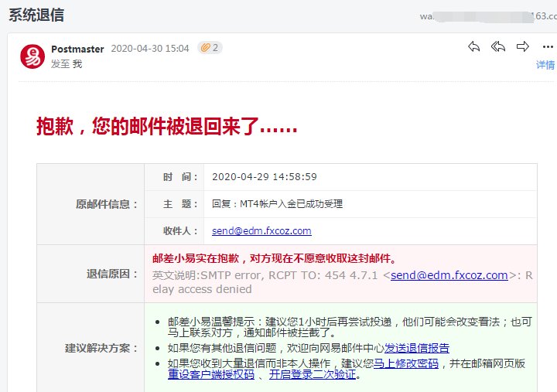557x392 pixels.
Task: Click the subject text 回复：MT4帐户入金已成功受理
Action: (x=277, y=204)
